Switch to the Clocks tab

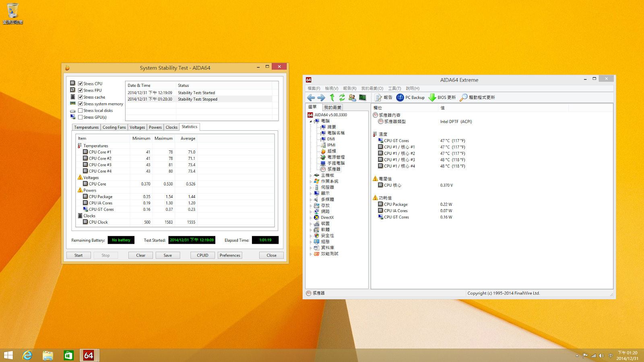pos(171,127)
